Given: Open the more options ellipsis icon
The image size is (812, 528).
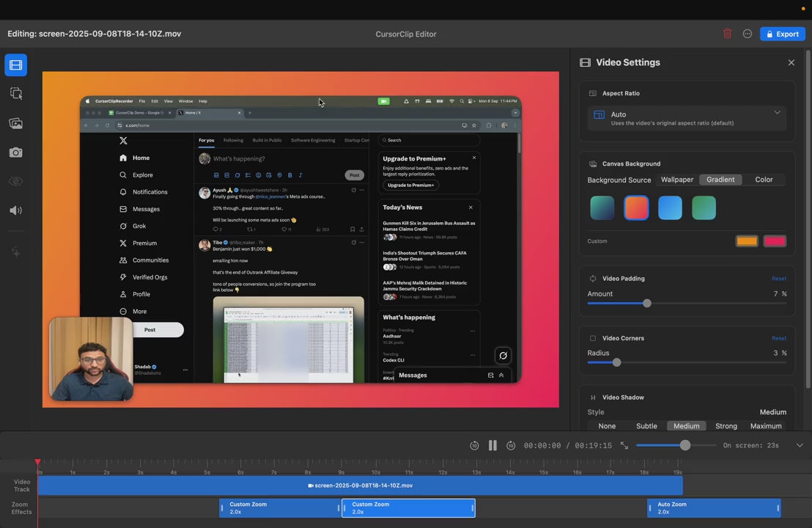Looking at the screenshot, I should point(747,34).
